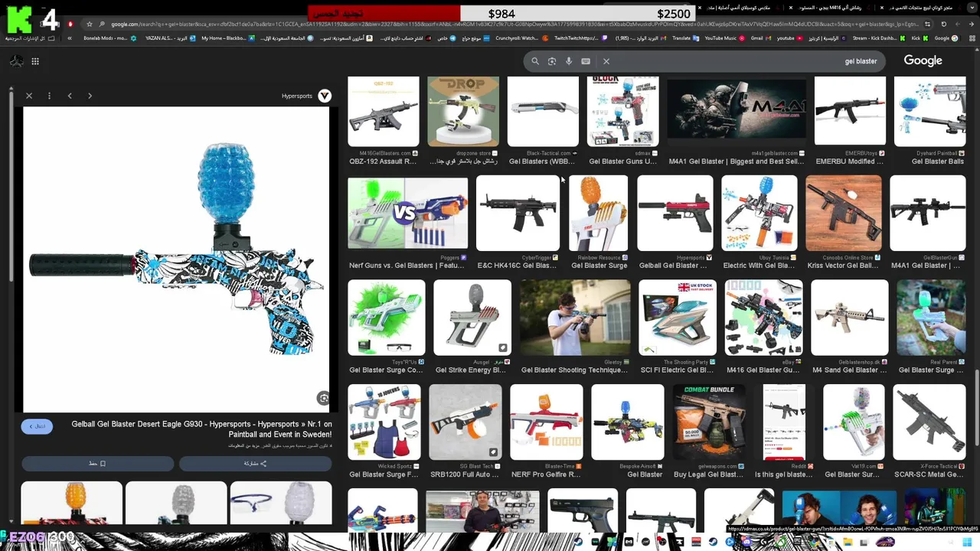Screen dimensions: 980x551
Task: Open Gel Blasters (WBB) shotgun image result
Action: (543, 112)
